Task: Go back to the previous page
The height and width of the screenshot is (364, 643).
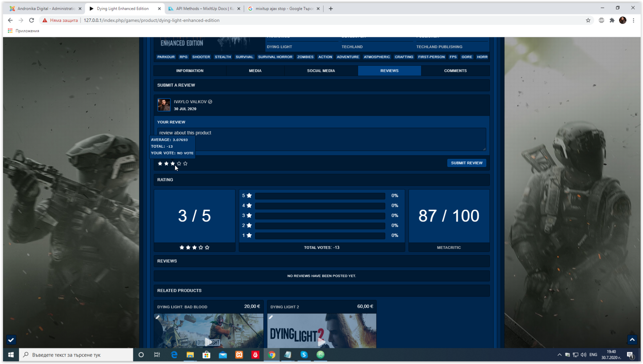Action: [x=10, y=20]
